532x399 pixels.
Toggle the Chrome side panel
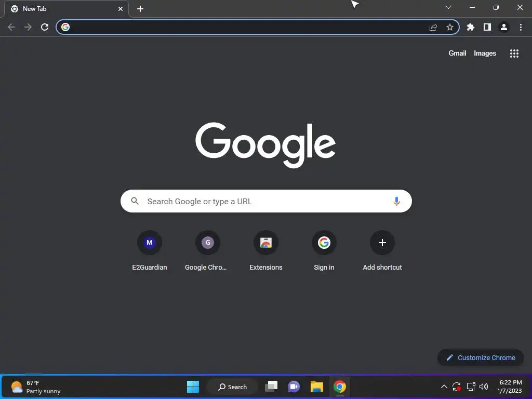coord(487,27)
